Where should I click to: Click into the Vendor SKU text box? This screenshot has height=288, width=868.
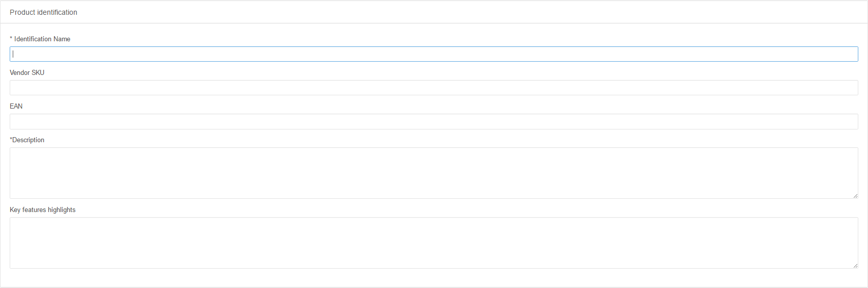(434, 88)
